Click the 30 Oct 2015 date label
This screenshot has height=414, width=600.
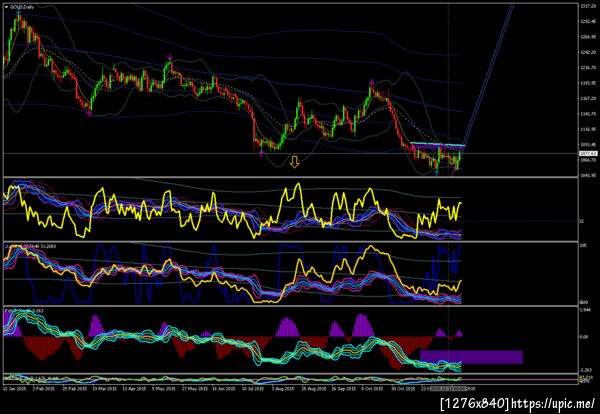coord(404,388)
